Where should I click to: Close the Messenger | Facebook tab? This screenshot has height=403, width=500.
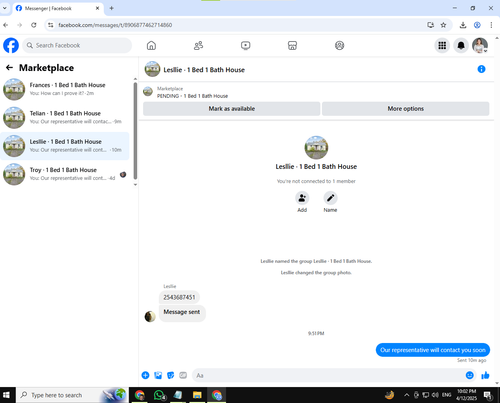97,8
